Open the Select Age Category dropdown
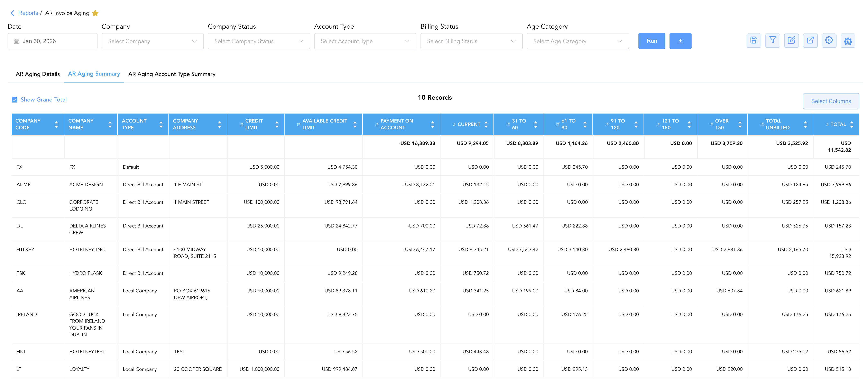The width and height of the screenshot is (868, 379). click(x=578, y=41)
